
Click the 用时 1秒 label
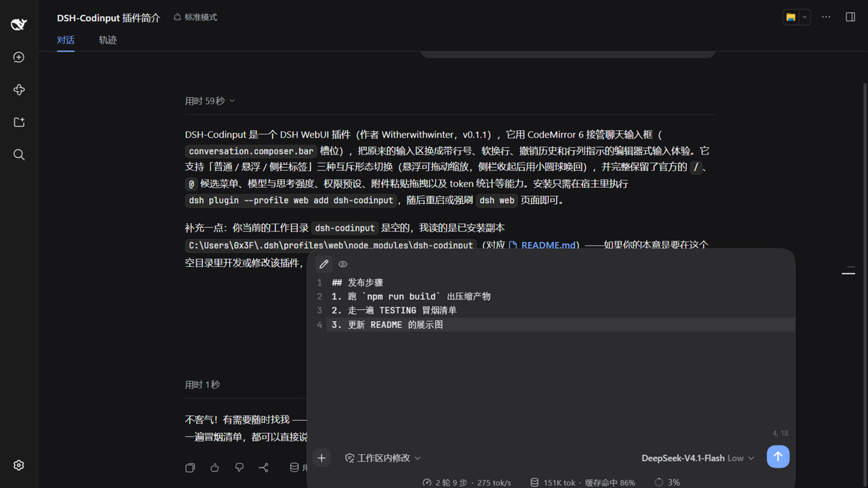tap(203, 385)
